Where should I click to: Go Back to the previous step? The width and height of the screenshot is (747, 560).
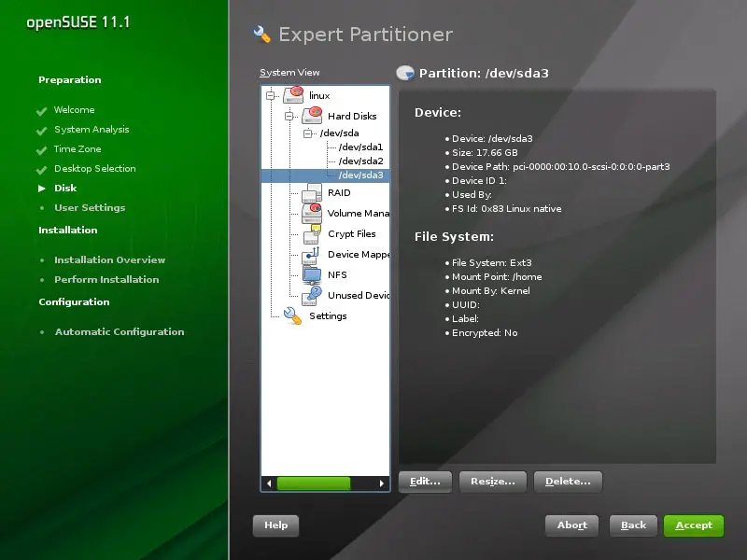coord(633,525)
